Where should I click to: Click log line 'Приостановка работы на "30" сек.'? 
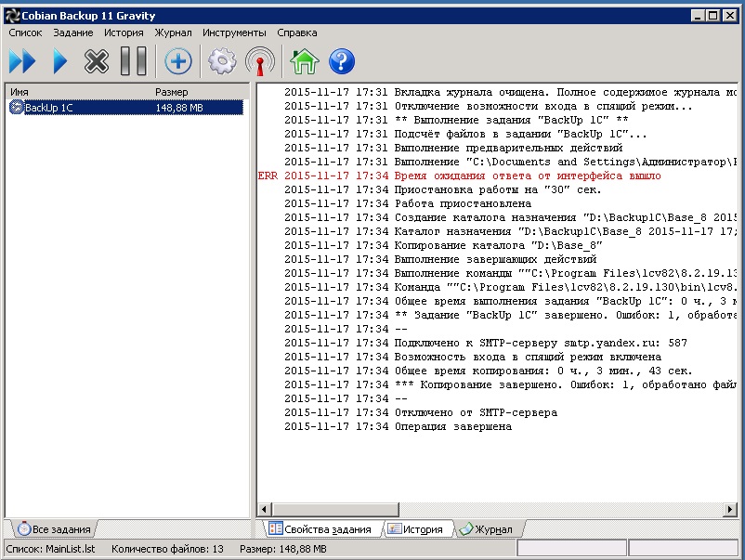pyautogui.click(x=443, y=189)
